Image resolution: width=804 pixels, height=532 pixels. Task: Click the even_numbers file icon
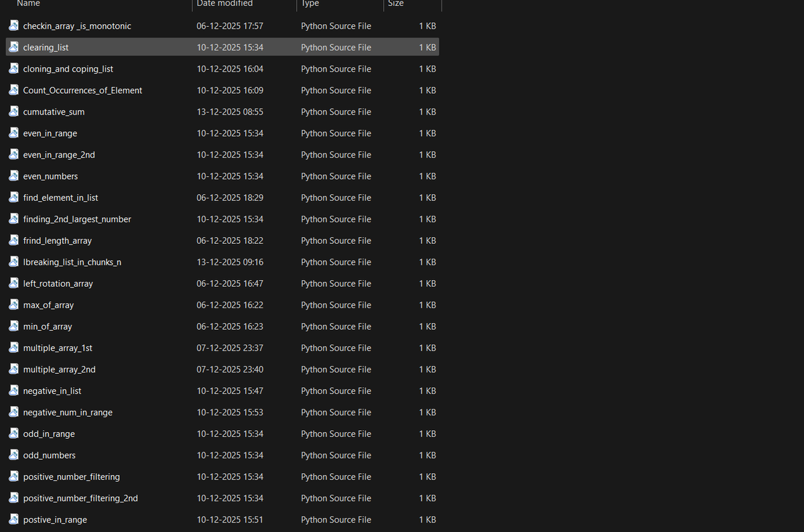pyautogui.click(x=13, y=176)
